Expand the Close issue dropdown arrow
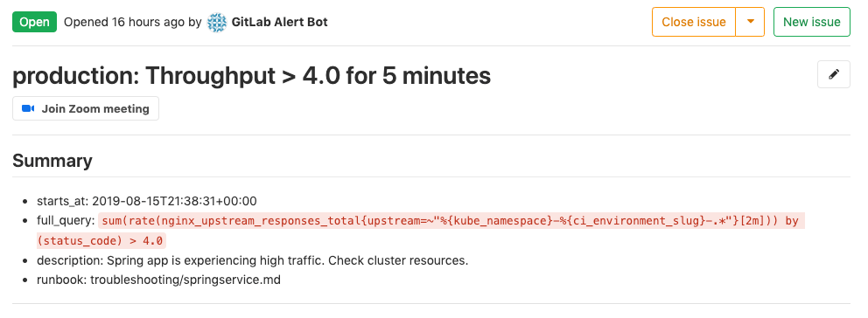The width and height of the screenshot is (868, 318). click(x=751, y=22)
